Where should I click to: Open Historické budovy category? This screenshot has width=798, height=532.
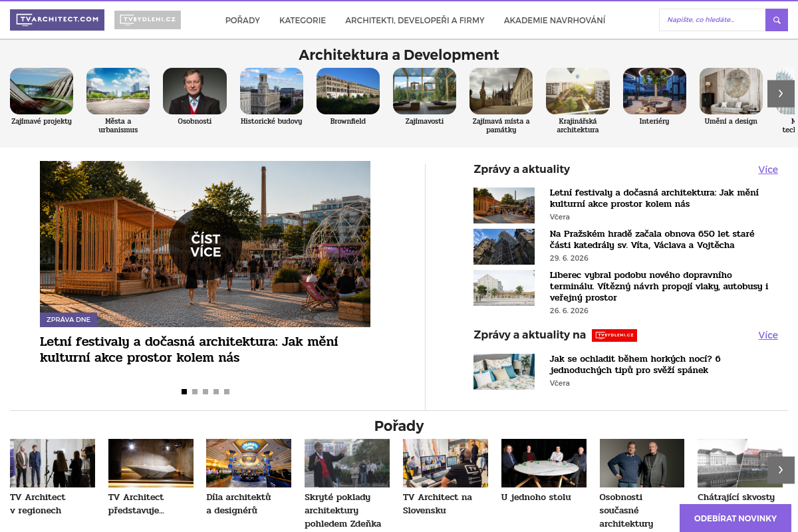pyautogui.click(x=271, y=91)
